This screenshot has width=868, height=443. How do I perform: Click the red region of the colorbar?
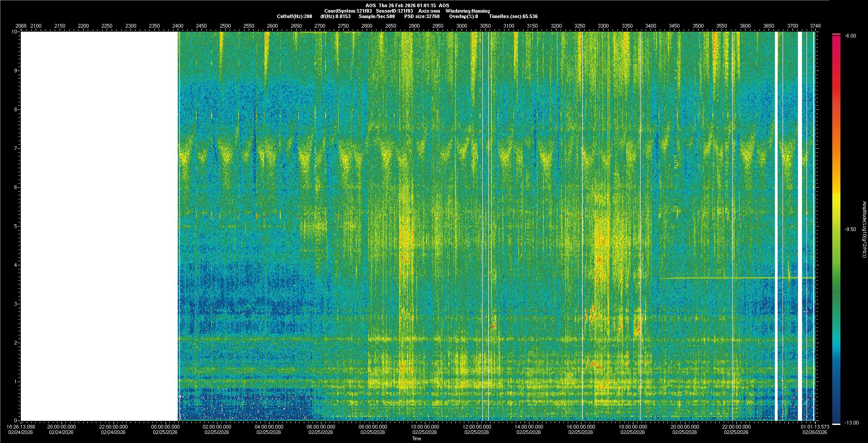click(836, 68)
